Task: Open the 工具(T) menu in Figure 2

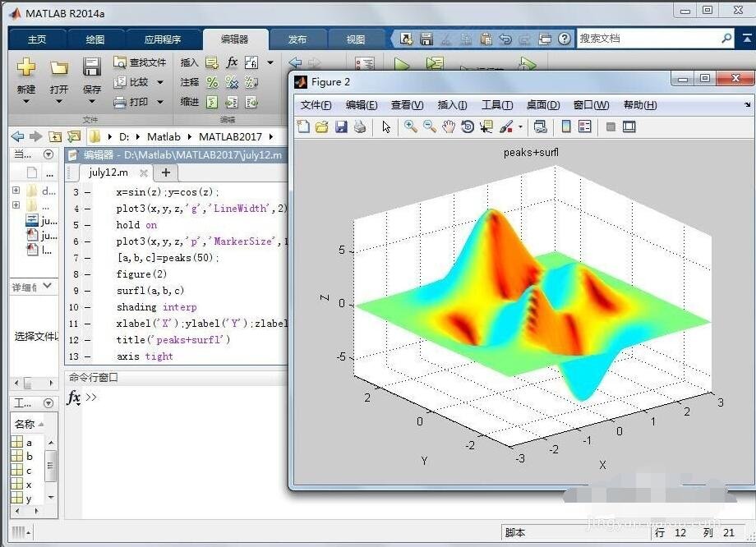Action: (496, 105)
